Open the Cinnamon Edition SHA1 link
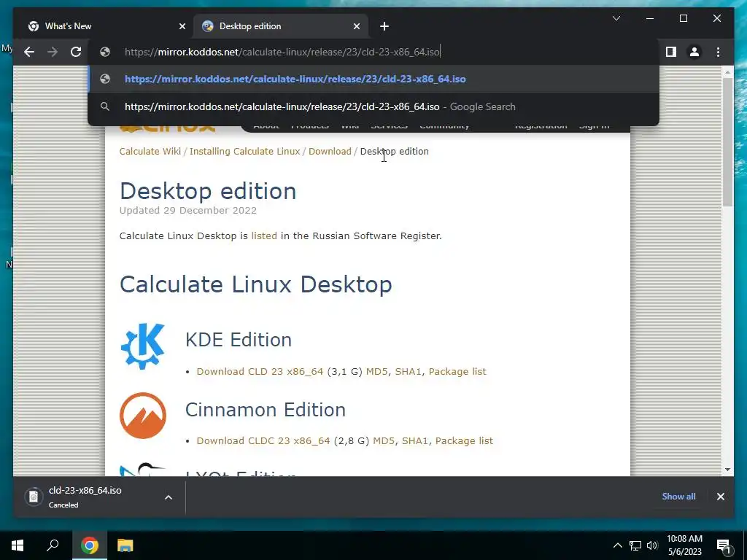The height and width of the screenshot is (560, 747). tap(415, 441)
